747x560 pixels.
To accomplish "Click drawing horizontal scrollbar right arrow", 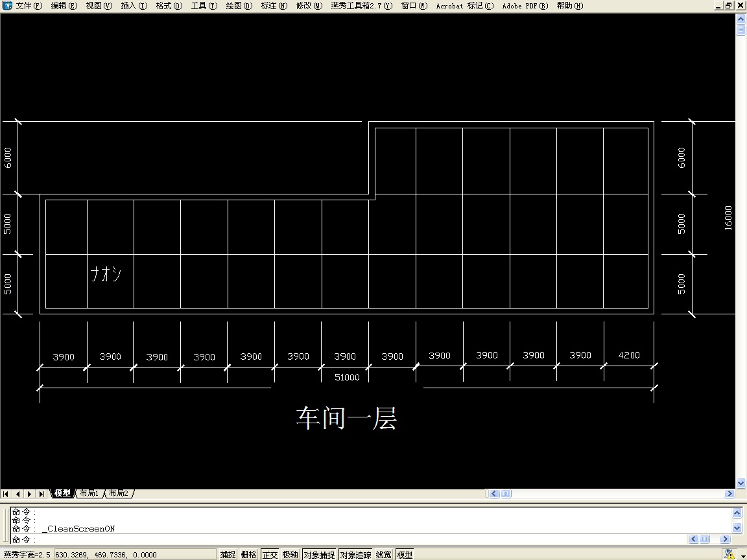I will [729, 494].
